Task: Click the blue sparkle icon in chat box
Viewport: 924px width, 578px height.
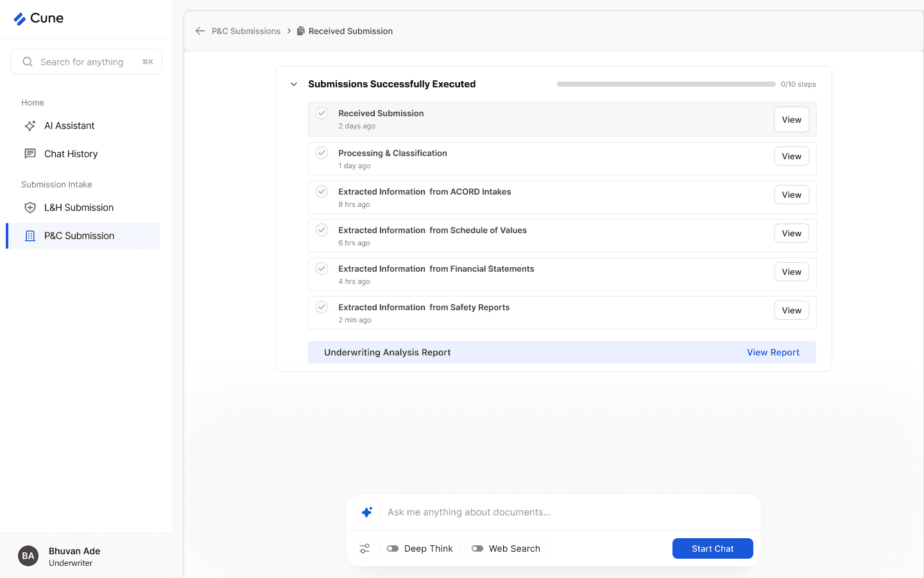Action: coord(367,512)
